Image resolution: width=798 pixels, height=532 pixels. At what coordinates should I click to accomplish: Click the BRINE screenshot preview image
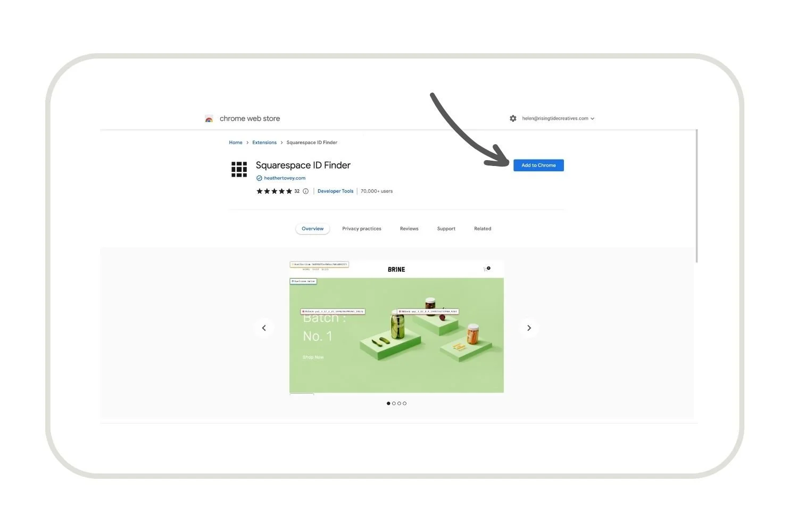396,327
